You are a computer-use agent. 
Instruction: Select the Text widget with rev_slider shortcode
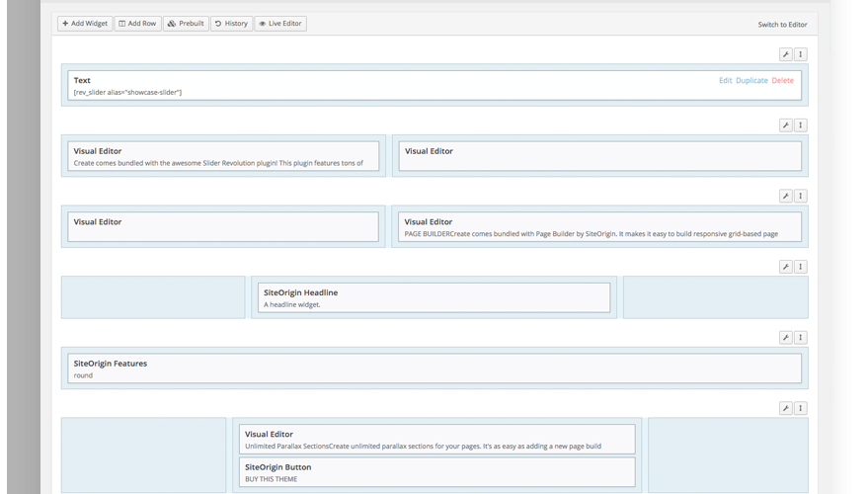tap(434, 85)
